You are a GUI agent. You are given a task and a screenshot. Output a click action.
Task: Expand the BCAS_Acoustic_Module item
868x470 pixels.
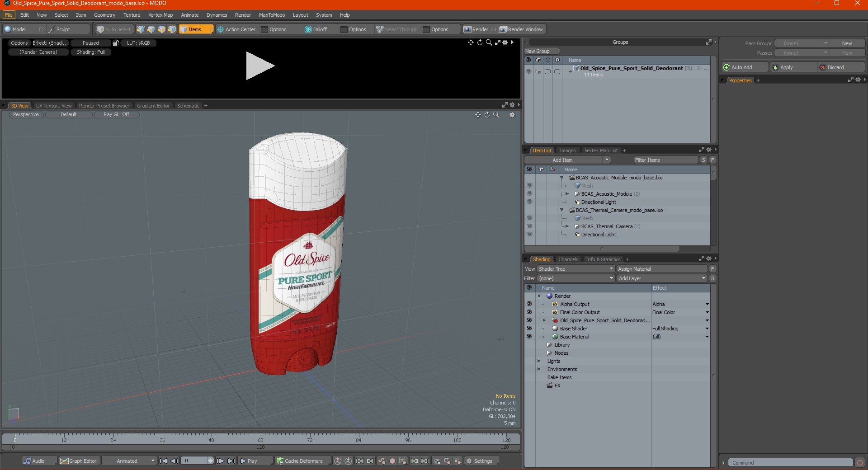(x=567, y=194)
